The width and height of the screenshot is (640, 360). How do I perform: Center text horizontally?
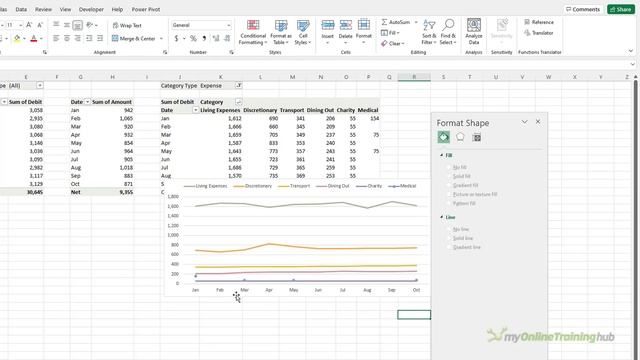pyautogui.click(x=67, y=38)
